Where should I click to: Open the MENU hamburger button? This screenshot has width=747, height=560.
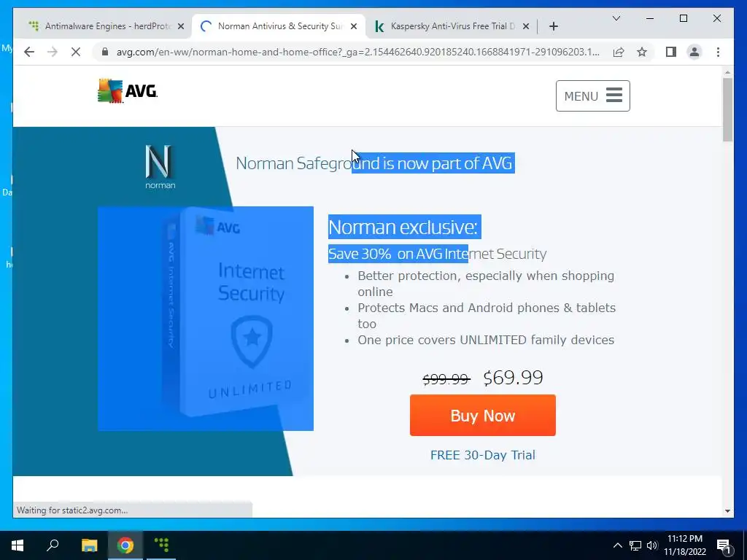pos(592,96)
